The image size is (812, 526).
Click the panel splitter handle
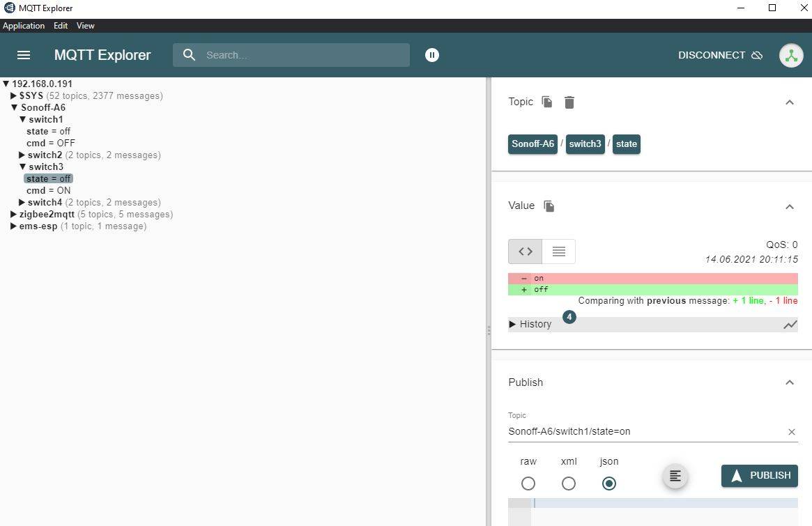coord(489,330)
